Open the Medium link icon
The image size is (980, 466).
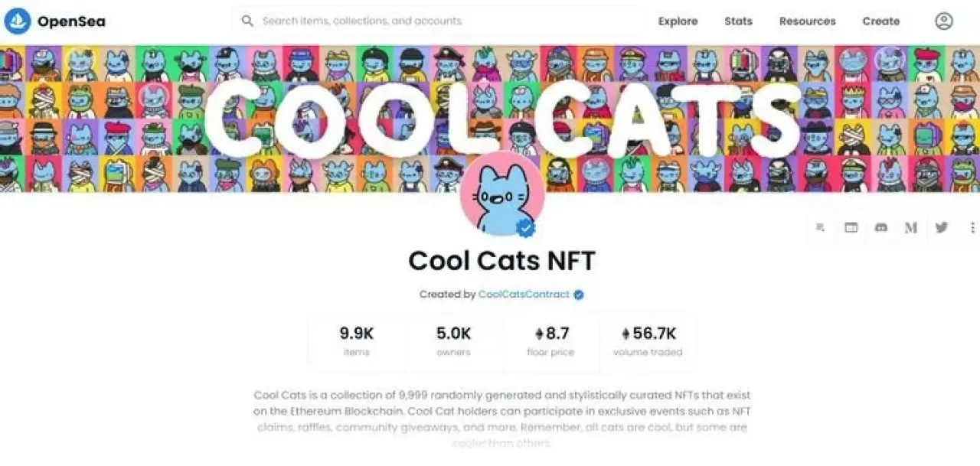[911, 227]
